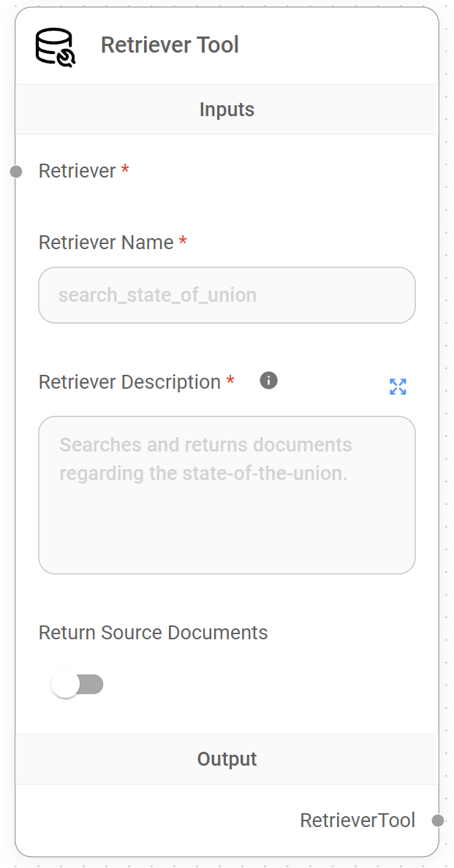Expand the Retriever Description editor
This screenshot has height=868, width=454.
pyautogui.click(x=398, y=387)
